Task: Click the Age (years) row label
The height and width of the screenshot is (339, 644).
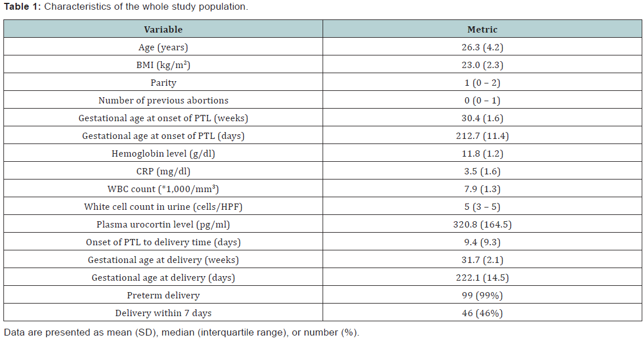Action: click(163, 47)
